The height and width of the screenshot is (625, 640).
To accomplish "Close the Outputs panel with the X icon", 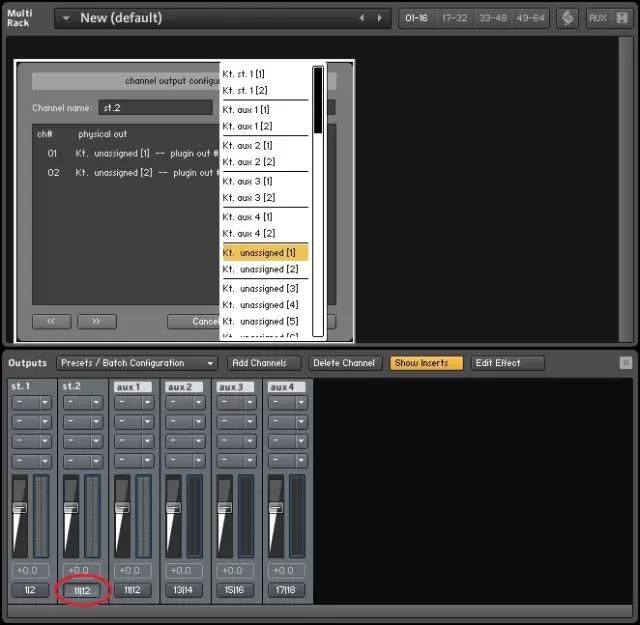I will [x=625, y=363].
